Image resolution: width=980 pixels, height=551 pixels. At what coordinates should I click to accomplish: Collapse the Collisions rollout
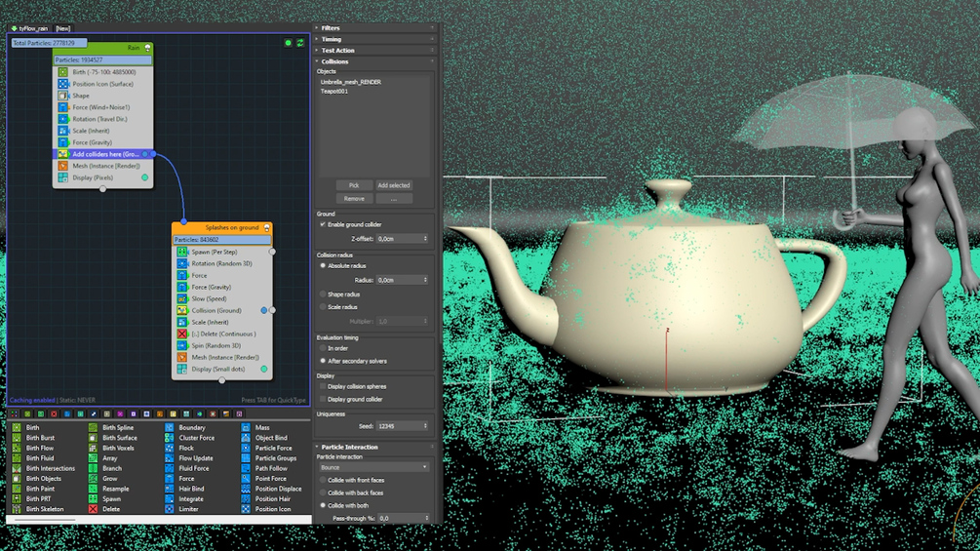(x=374, y=61)
